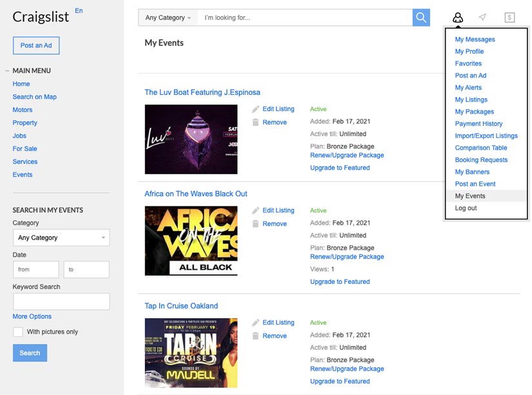Open the More Options link
This screenshot has width=532, height=395.
point(32,316)
